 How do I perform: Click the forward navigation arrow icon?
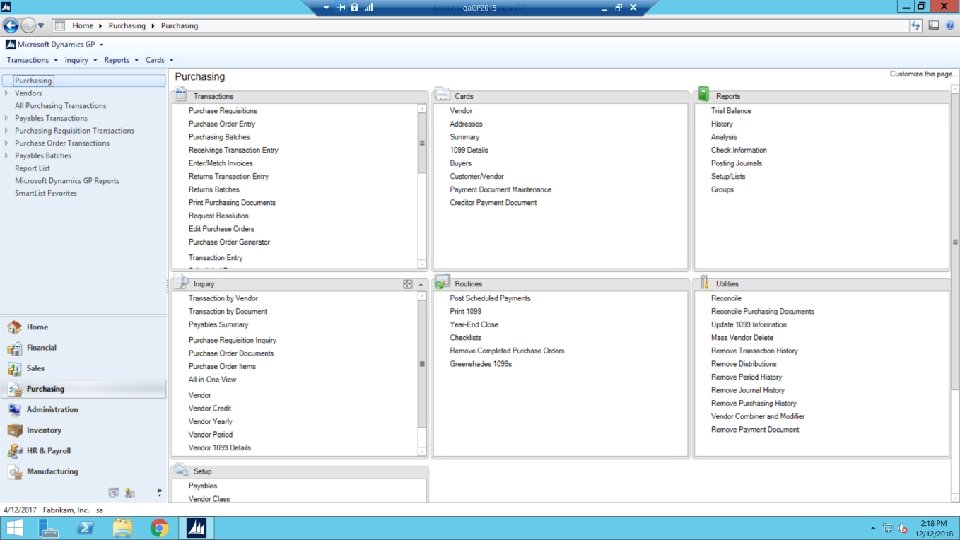click(x=28, y=26)
